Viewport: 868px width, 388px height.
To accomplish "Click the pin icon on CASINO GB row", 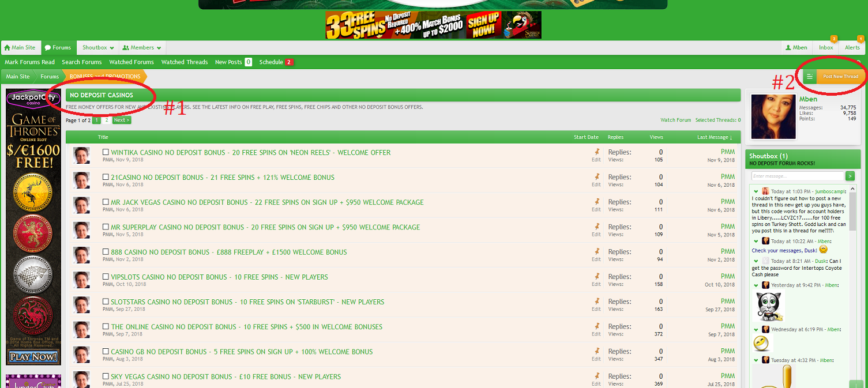I will click(x=597, y=351).
